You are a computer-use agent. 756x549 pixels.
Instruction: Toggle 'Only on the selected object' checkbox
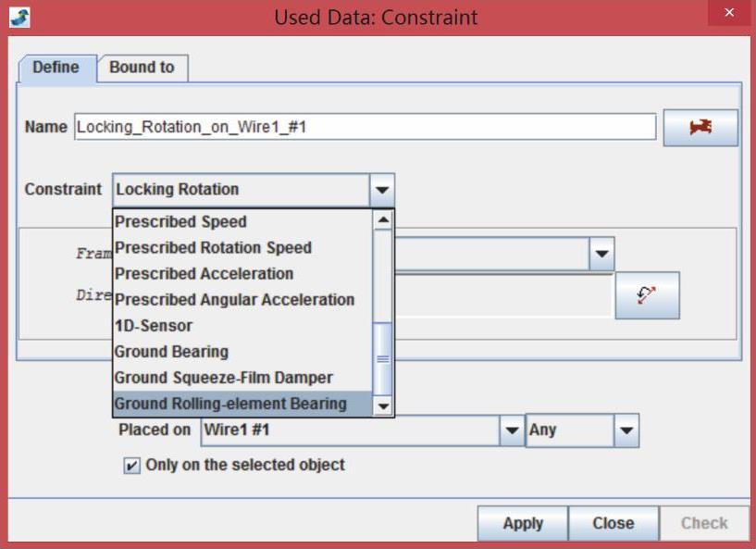pyautogui.click(x=131, y=466)
